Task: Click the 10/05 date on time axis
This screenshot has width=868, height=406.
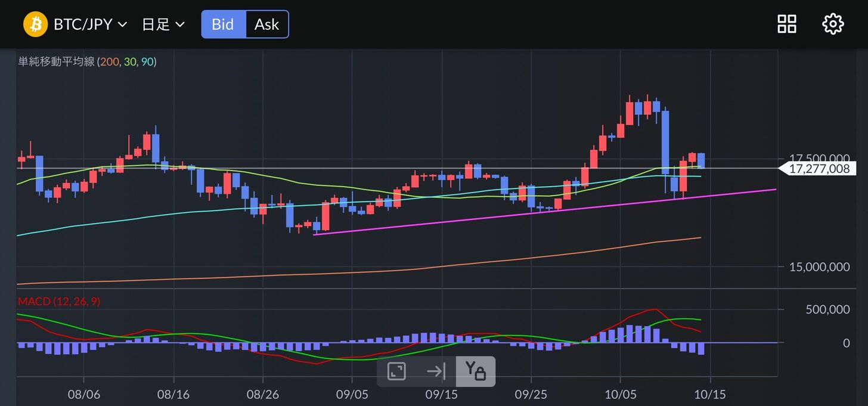Action: pyautogui.click(x=621, y=395)
